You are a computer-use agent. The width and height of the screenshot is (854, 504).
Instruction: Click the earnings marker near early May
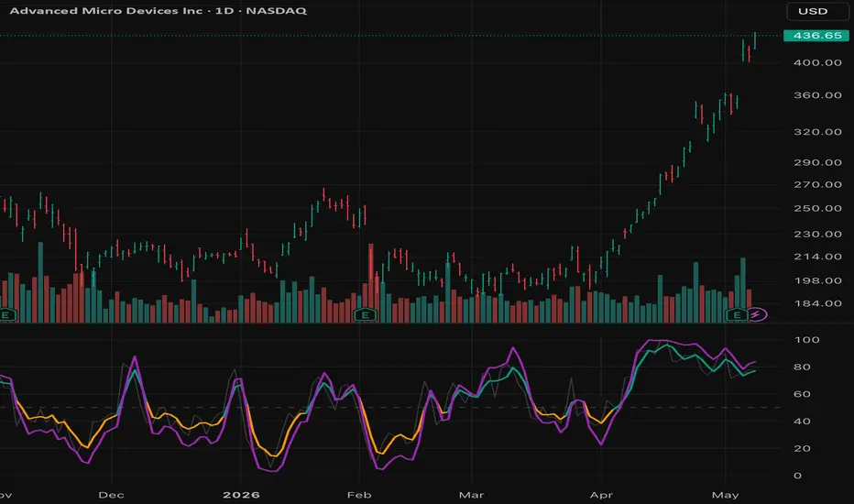coord(737,314)
